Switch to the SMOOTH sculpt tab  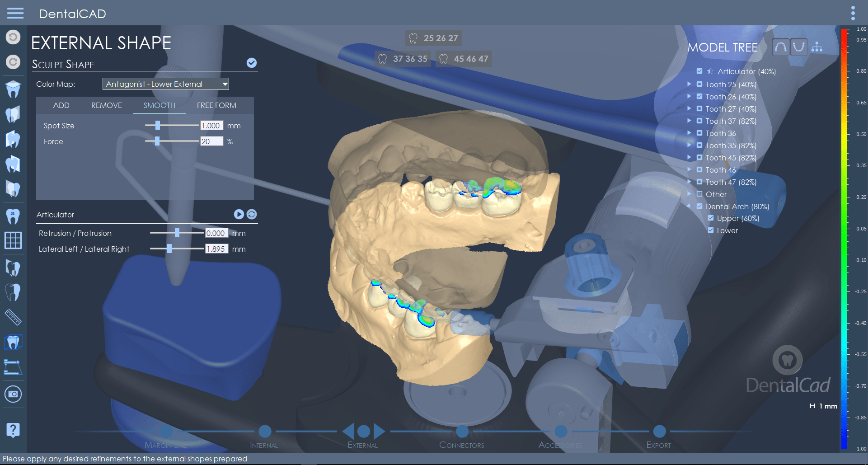tap(160, 105)
